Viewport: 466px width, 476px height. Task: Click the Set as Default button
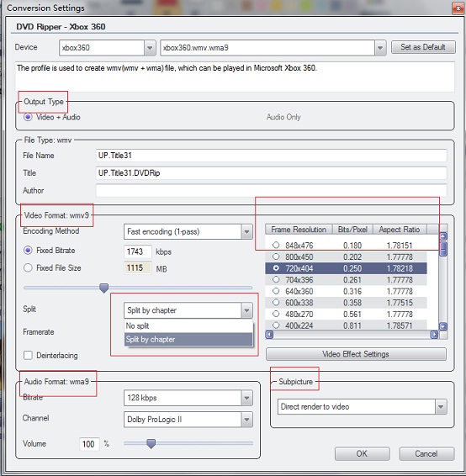423,47
